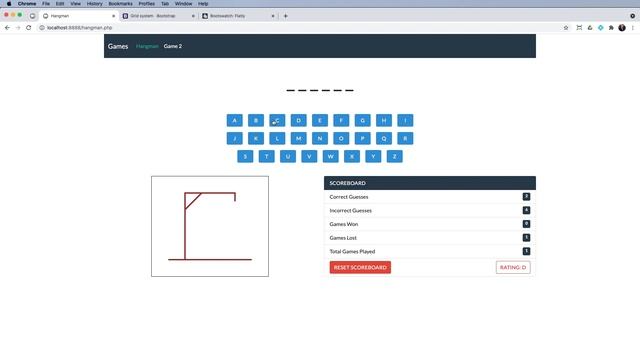Guess the letter N
The height and width of the screenshot is (360, 640).
click(320, 138)
